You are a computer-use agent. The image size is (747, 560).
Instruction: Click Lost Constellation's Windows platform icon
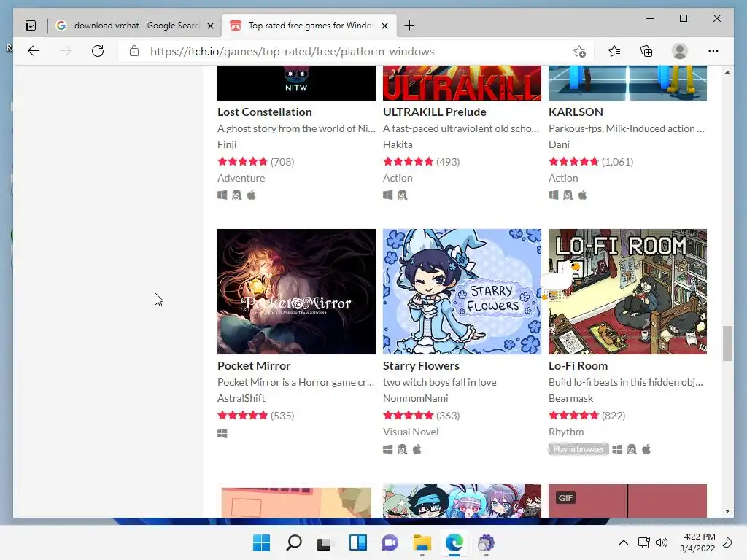222,195
